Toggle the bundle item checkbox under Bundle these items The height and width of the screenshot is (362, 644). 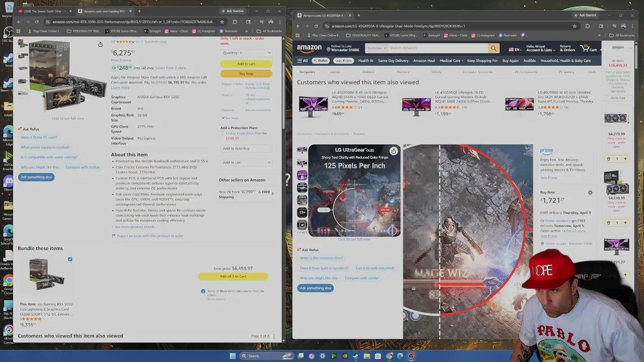coord(70,259)
